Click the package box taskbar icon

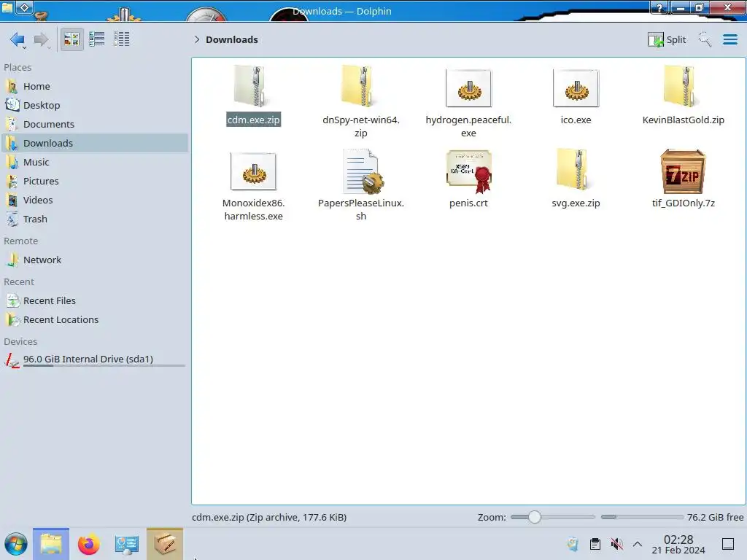(x=165, y=544)
